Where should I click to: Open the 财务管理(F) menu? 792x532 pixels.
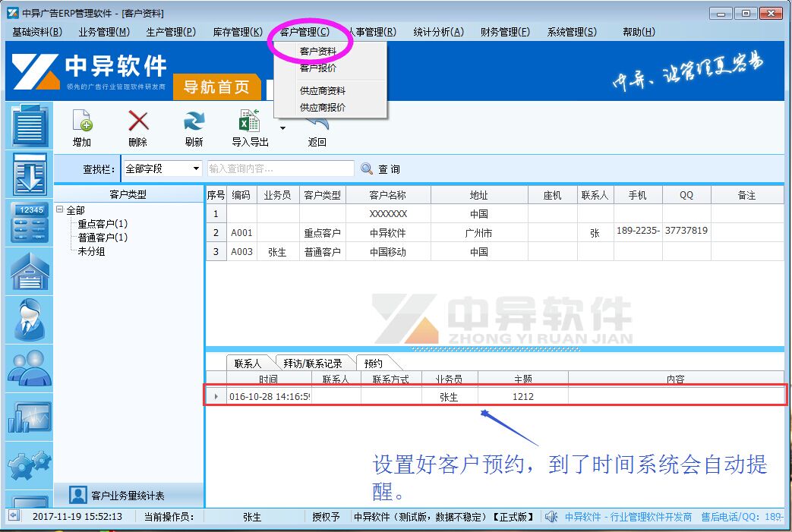coord(505,32)
